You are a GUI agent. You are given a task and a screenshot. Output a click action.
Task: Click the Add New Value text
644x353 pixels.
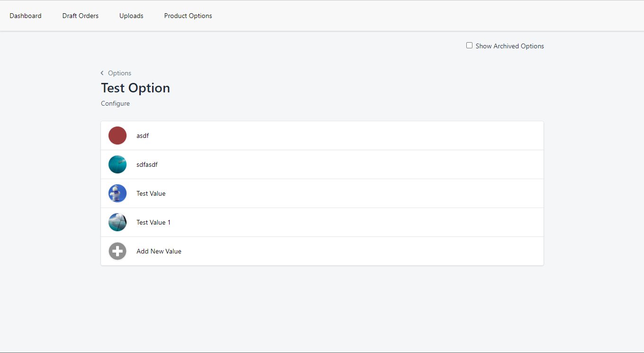(159, 251)
